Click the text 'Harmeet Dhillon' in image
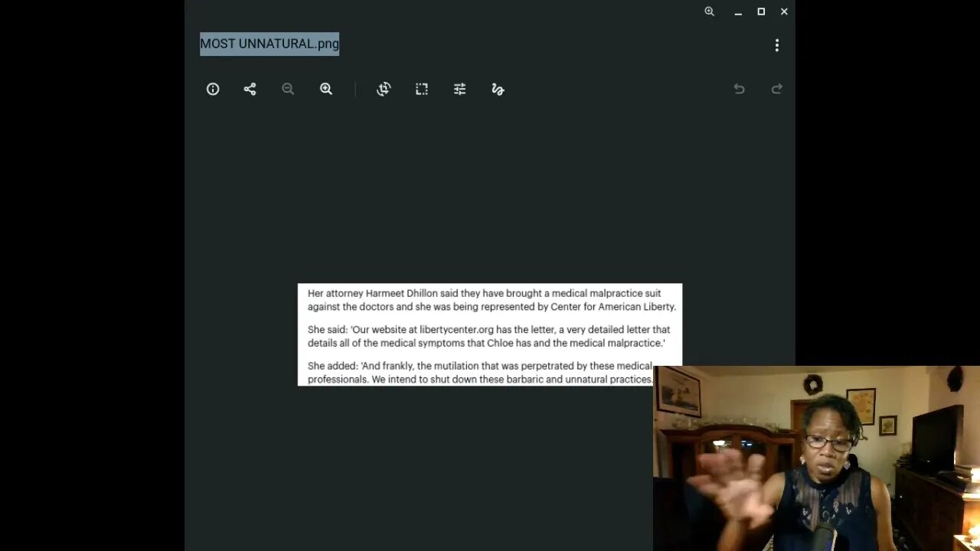 coord(401,293)
